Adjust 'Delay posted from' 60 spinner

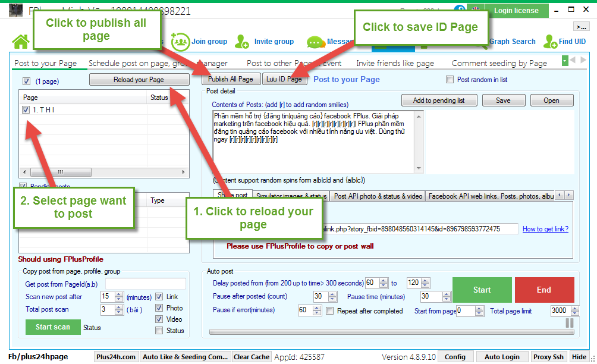tap(384, 283)
